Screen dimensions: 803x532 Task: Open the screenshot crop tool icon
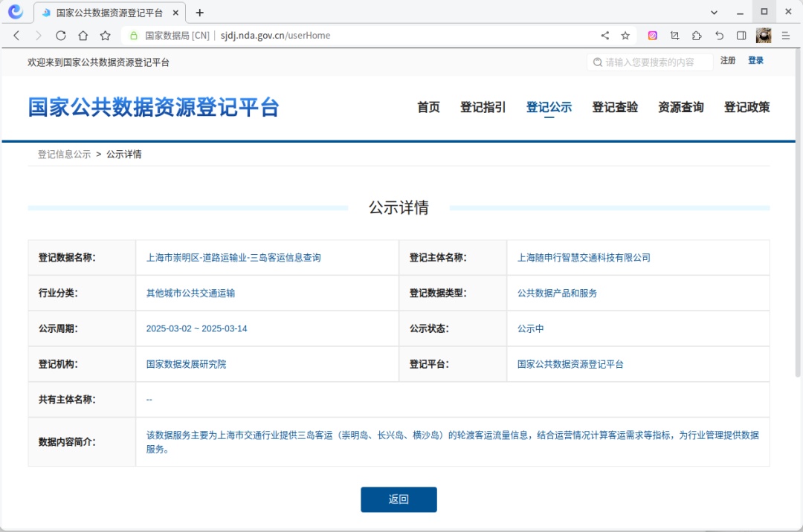click(x=674, y=35)
